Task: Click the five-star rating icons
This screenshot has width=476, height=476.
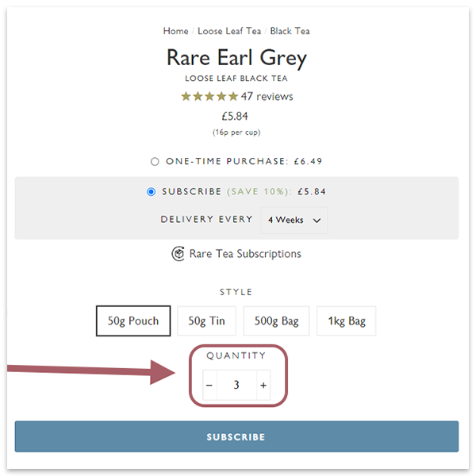Action: point(209,97)
